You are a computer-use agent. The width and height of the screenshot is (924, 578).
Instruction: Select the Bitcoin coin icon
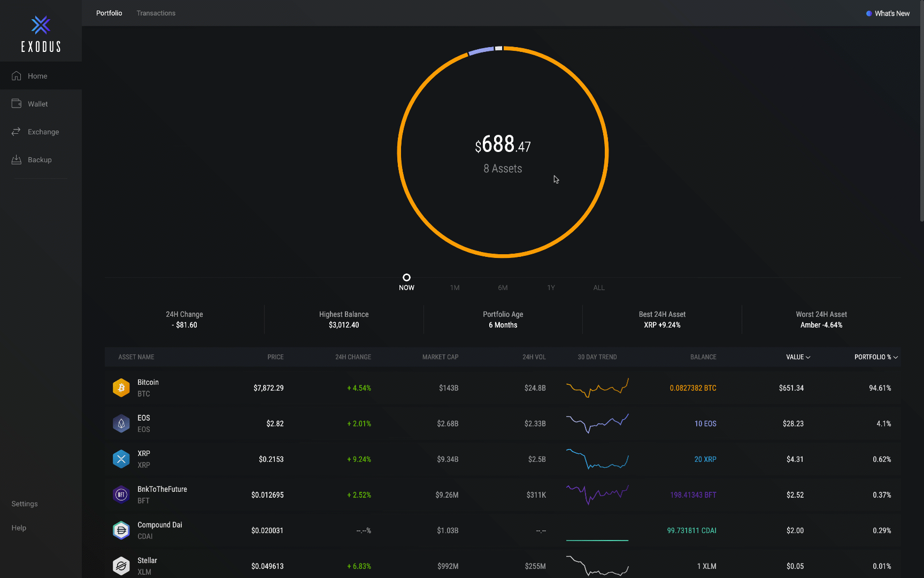pyautogui.click(x=121, y=387)
